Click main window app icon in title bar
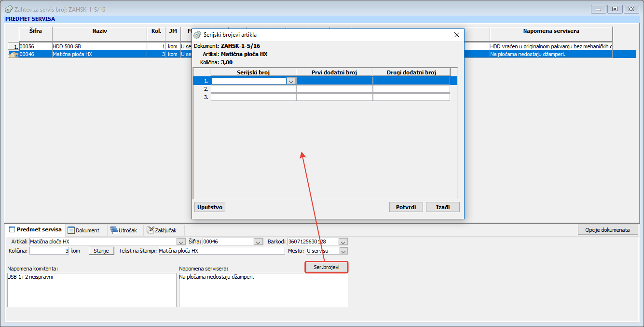Image resolution: width=644 pixels, height=327 pixels. coord(9,9)
